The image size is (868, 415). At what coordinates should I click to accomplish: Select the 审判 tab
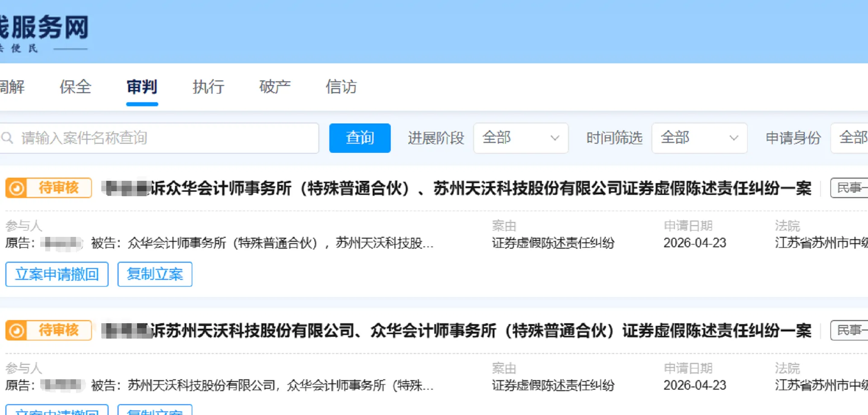point(142,87)
